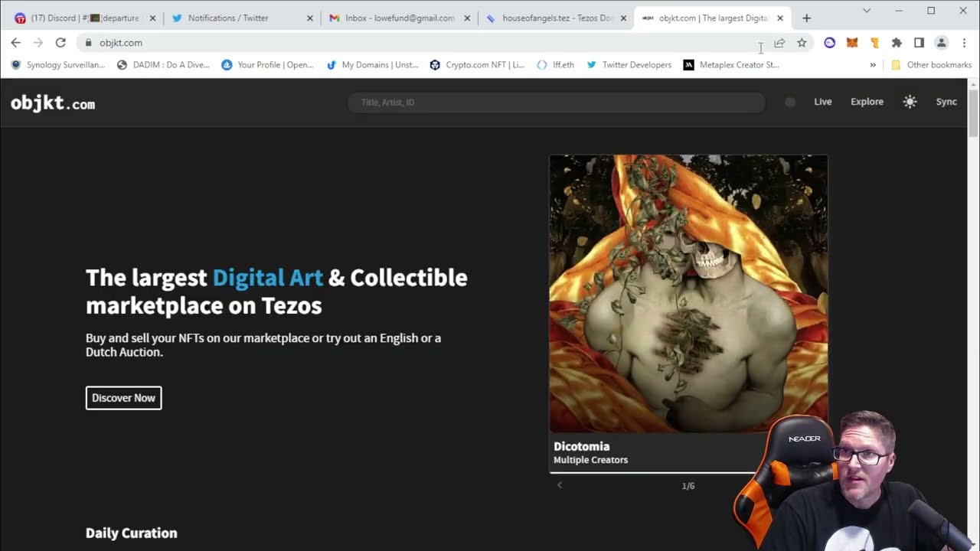Image resolution: width=980 pixels, height=551 pixels.
Task: Click the Discover Now button
Action: pyautogui.click(x=123, y=398)
